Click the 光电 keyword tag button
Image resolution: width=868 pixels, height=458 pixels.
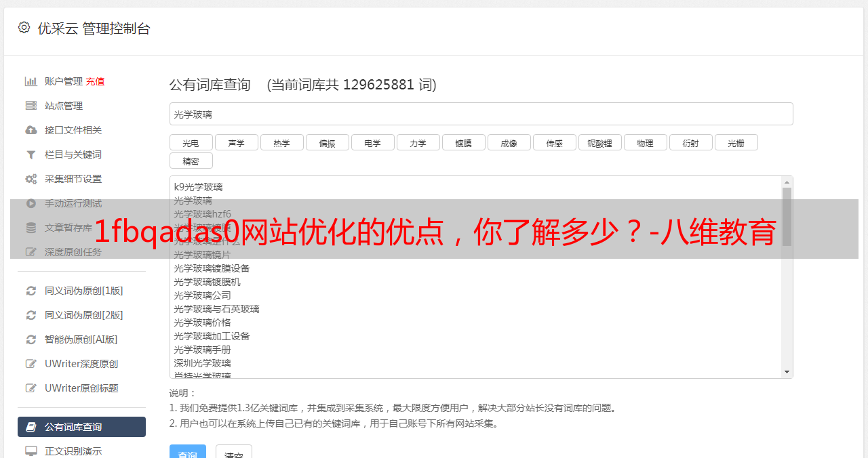click(x=191, y=142)
